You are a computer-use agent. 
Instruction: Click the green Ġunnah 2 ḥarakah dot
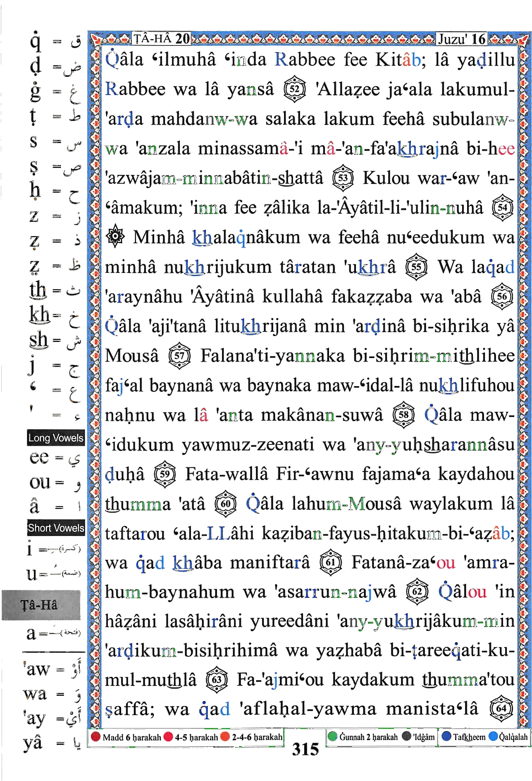pyautogui.click(x=332, y=736)
